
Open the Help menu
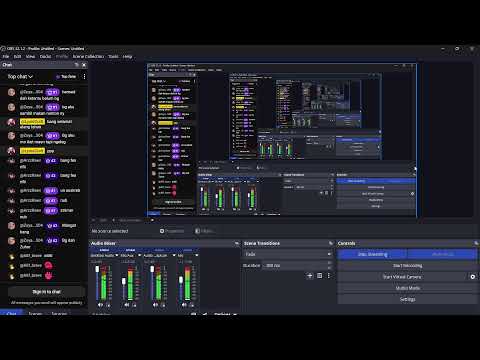pyautogui.click(x=127, y=56)
